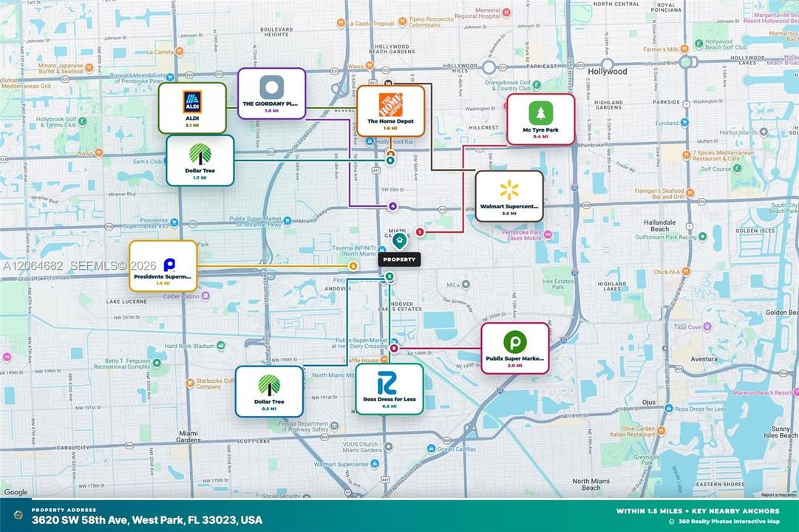Click Broward Meat & Fish pin
The height and width of the screenshot is (532, 799).
170,77
